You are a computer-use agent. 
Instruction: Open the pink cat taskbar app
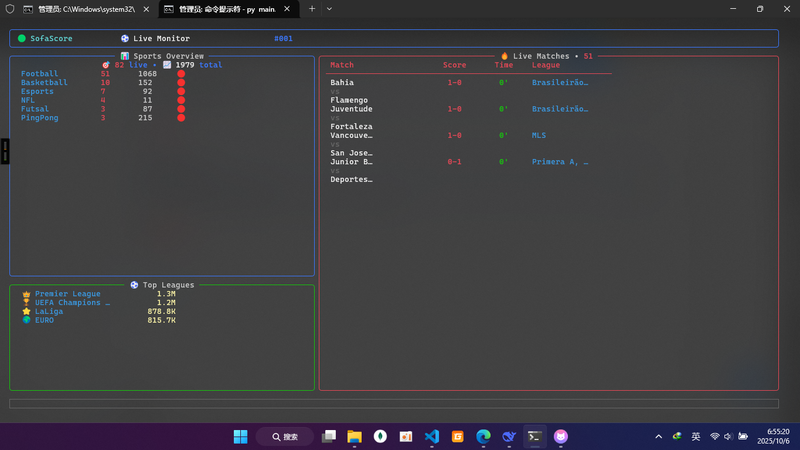coord(561,436)
